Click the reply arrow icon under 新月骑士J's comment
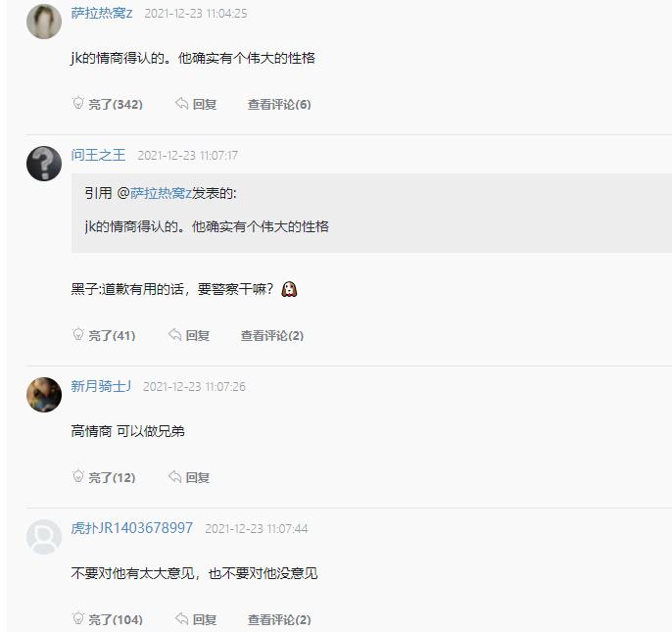Screen dimensions: 672x632 [x=174, y=477]
